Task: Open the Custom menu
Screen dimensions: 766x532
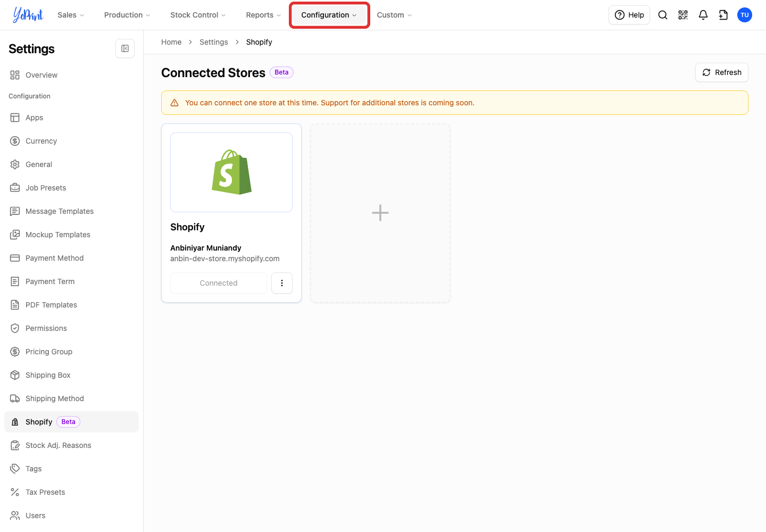Action: (394, 15)
